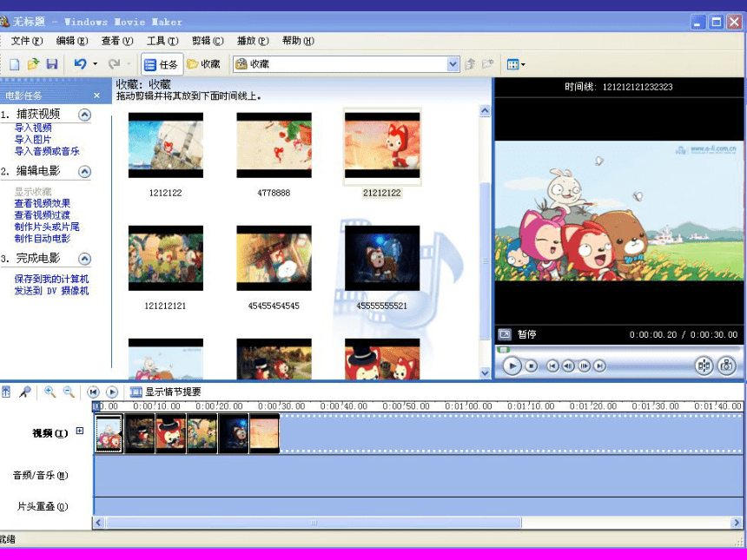Select the clip thumbnail named 45455454545
This screenshot has height=560, width=747.
[x=274, y=258]
